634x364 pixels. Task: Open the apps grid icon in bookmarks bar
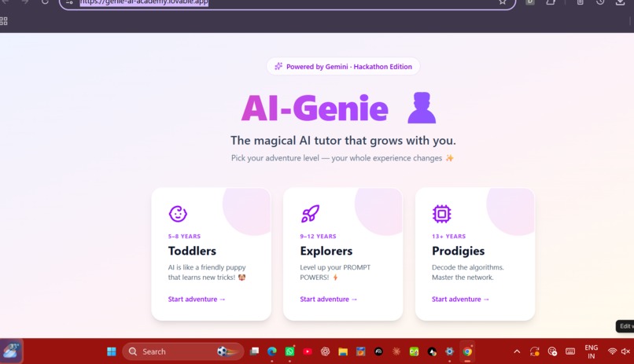pyautogui.click(x=4, y=21)
